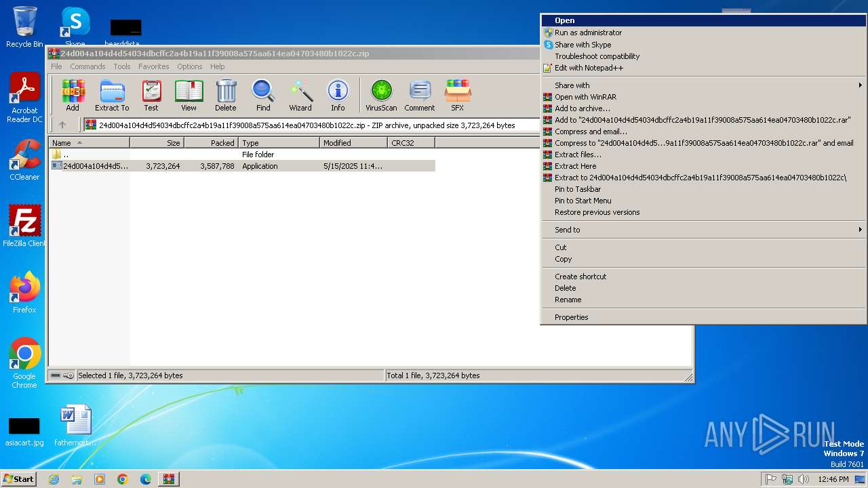Click Windows Explorer taskbar icon
868x488 pixels.
tap(77, 479)
